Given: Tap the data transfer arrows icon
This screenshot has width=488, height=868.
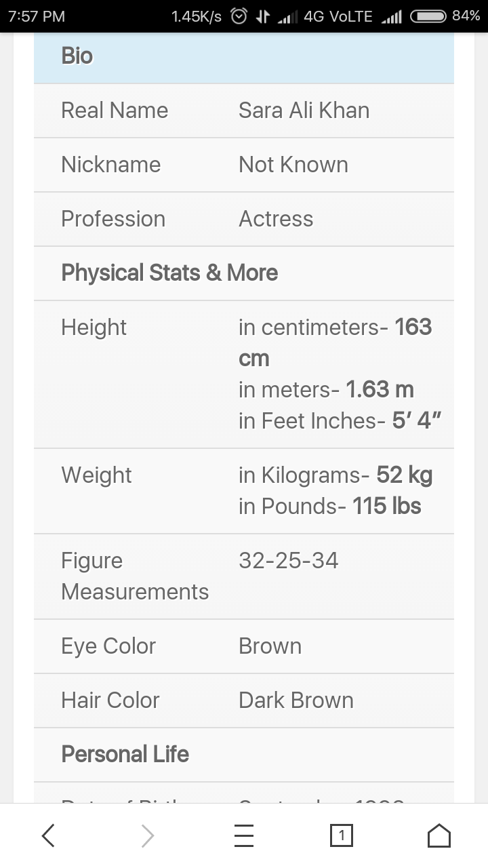Looking at the screenshot, I should click(x=262, y=16).
